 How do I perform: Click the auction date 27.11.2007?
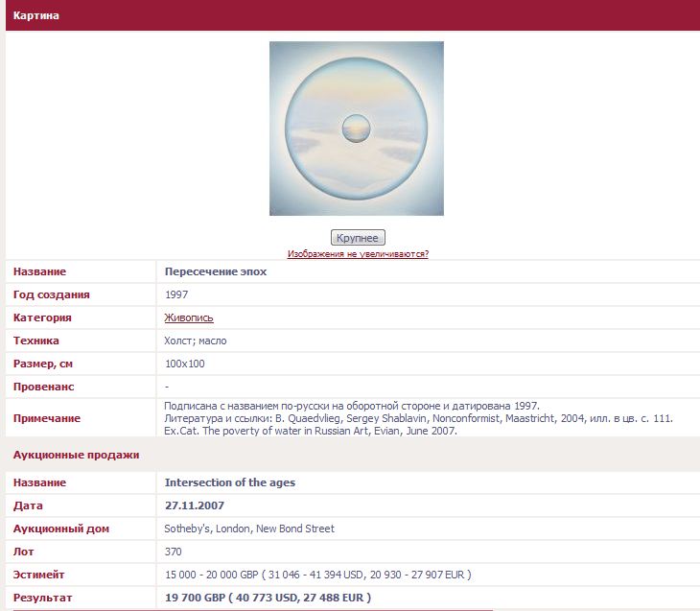click(195, 505)
